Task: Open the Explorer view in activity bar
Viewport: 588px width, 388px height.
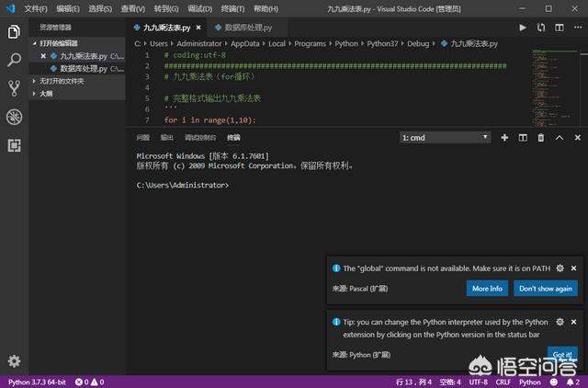Action: 14,32
